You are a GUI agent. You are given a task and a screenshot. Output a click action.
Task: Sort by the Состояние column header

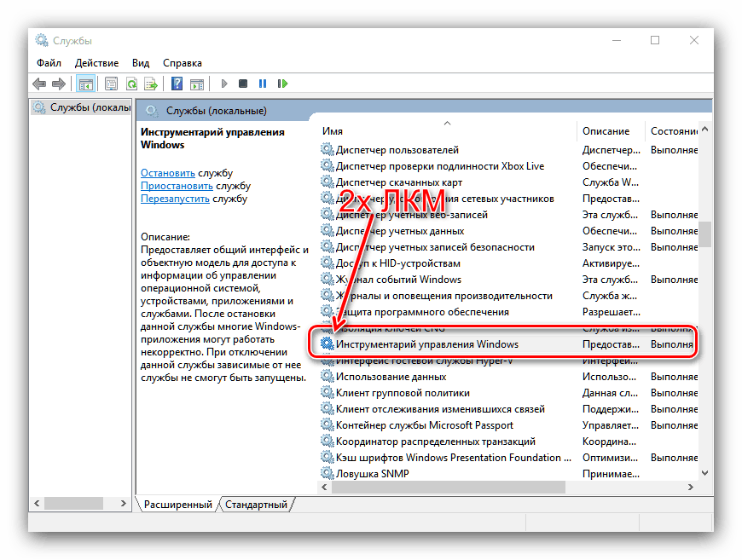click(x=672, y=131)
